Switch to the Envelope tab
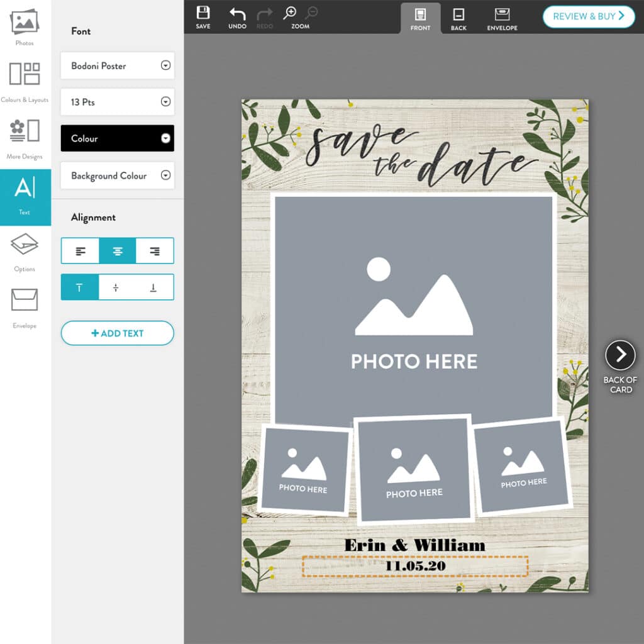644x644 pixels. pos(502,17)
